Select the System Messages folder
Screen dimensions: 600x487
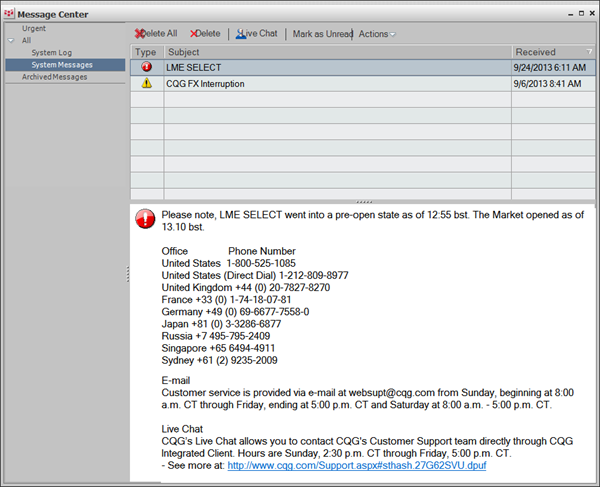(64, 65)
